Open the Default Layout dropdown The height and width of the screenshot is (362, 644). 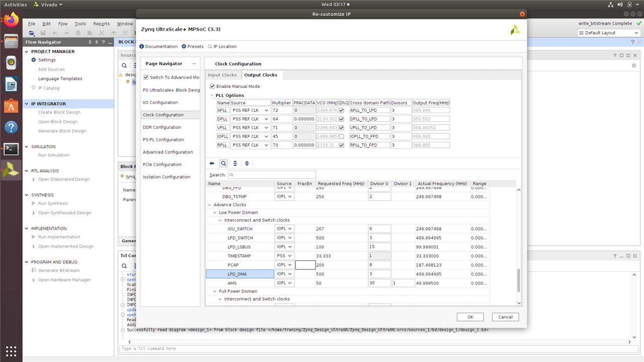click(608, 33)
